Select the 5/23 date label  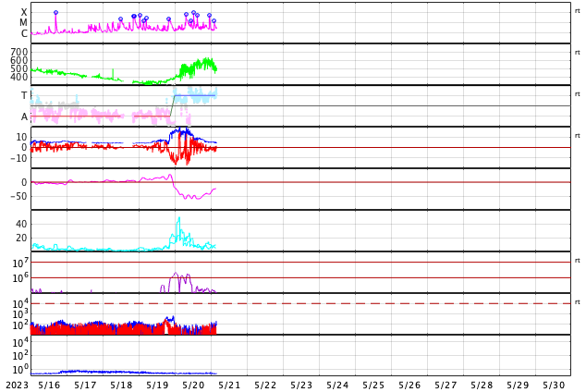tap(301, 386)
